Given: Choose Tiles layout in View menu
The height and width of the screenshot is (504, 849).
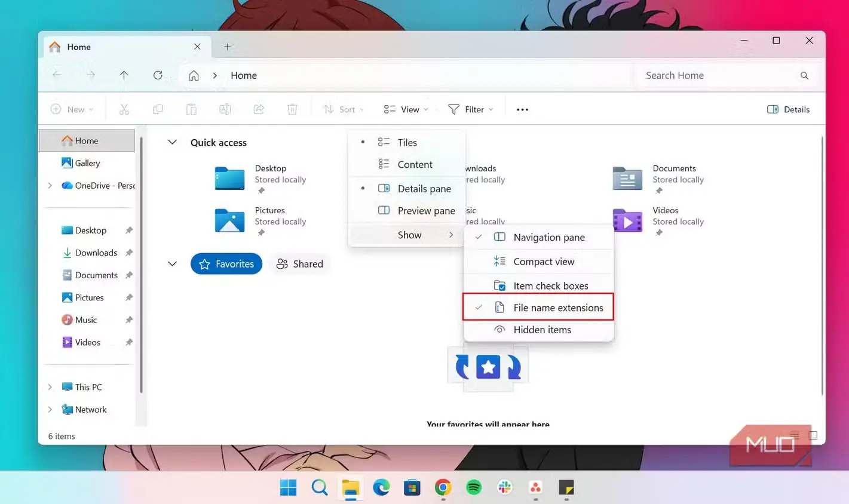Looking at the screenshot, I should [x=406, y=142].
